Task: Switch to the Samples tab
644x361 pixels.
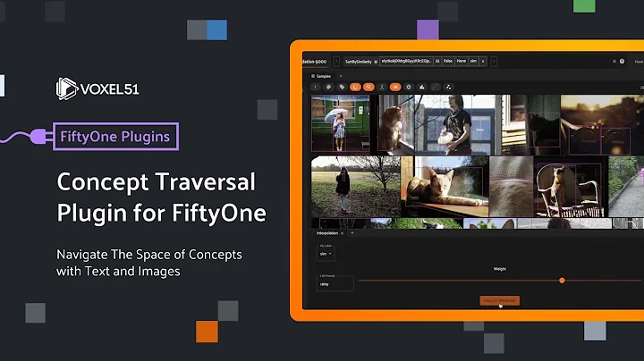Action: (321, 76)
